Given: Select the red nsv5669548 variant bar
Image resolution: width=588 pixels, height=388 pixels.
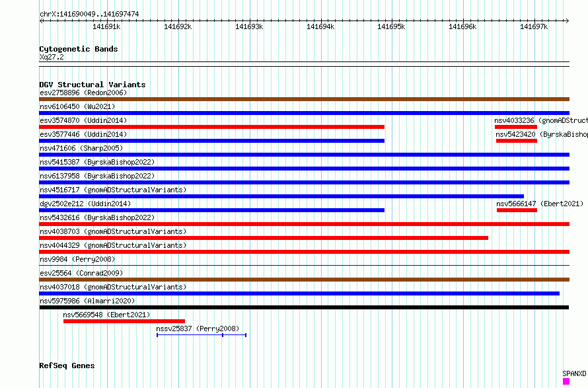Looking at the screenshot, I should click(x=124, y=321).
